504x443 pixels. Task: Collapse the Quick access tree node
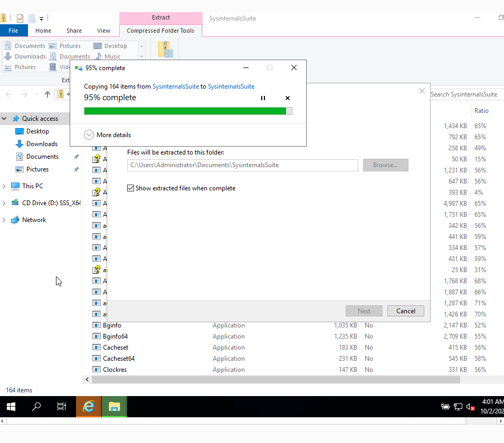pos(4,119)
